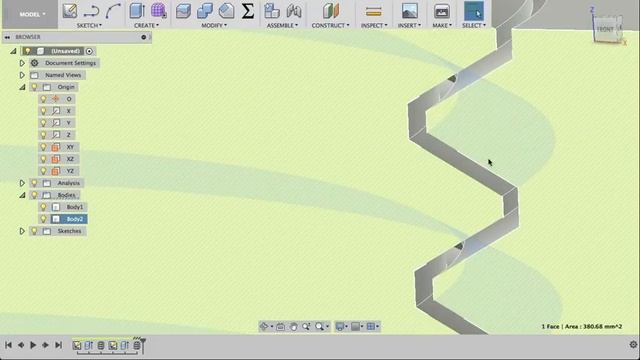Select the Arc sketch tool

click(x=113, y=11)
